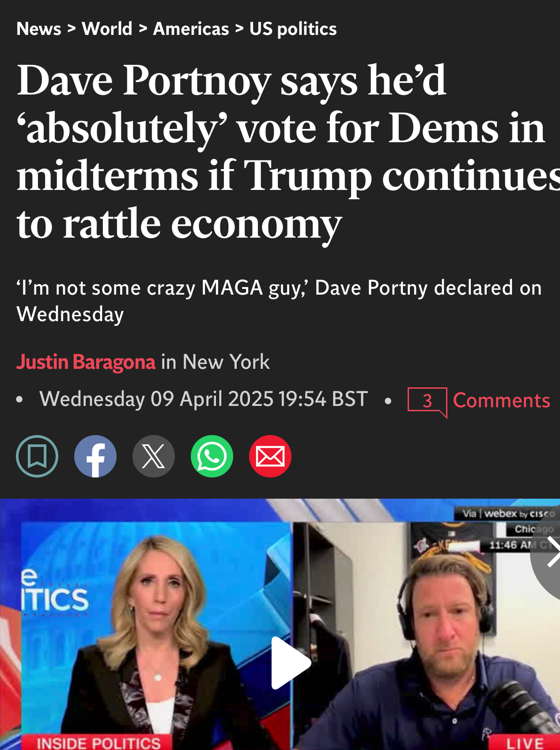View the Comments link
Viewport: 560px width, 750px height.
pos(502,401)
